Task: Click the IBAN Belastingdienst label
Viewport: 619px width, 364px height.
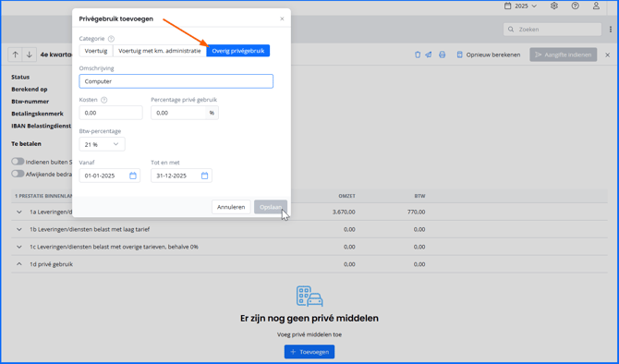Action: [41, 126]
